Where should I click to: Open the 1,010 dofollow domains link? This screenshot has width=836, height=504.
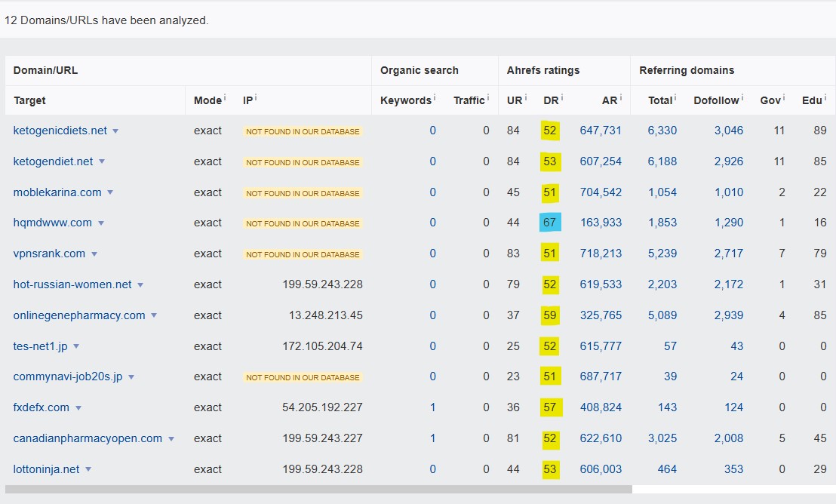click(729, 192)
